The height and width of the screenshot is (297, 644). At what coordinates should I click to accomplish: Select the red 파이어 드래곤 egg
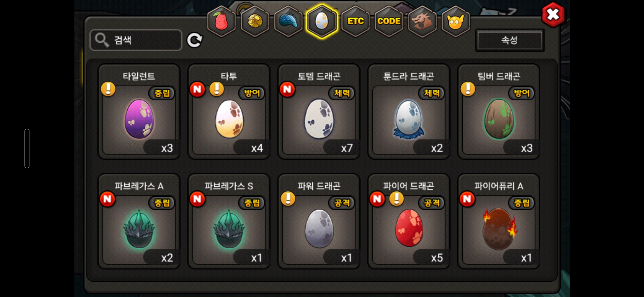pos(409,221)
